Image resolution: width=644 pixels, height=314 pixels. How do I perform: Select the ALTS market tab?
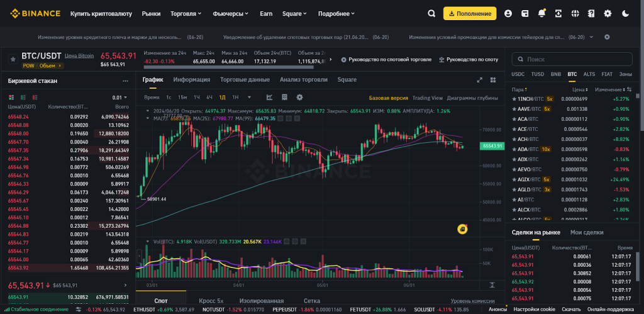[589, 74]
